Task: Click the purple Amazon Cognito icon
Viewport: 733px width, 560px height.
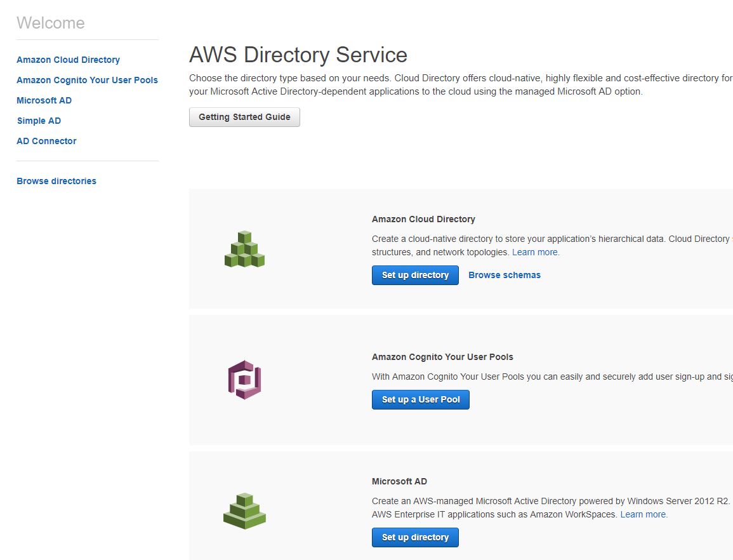Action: tap(244, 380)
